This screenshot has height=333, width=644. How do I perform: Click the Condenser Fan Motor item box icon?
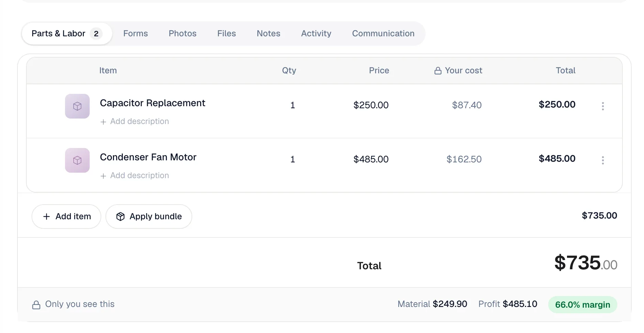point(77,160)
